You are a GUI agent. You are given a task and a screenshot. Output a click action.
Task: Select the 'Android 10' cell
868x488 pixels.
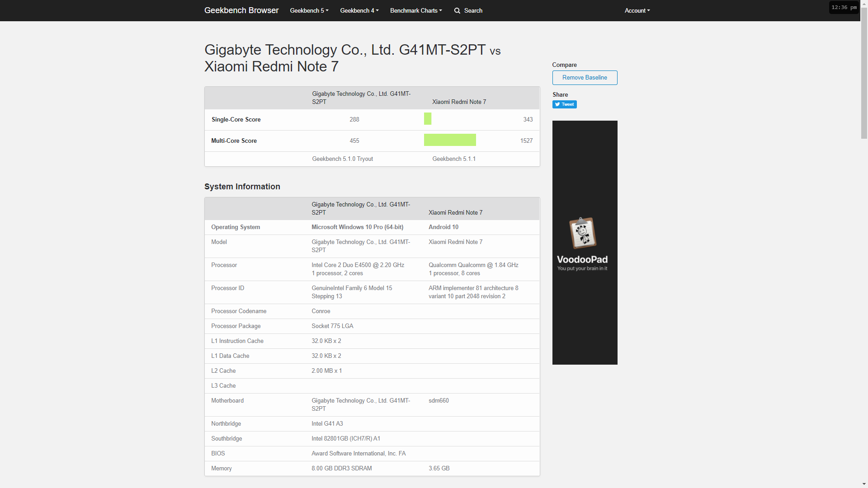pyautogui.click(x=443, y=227)
